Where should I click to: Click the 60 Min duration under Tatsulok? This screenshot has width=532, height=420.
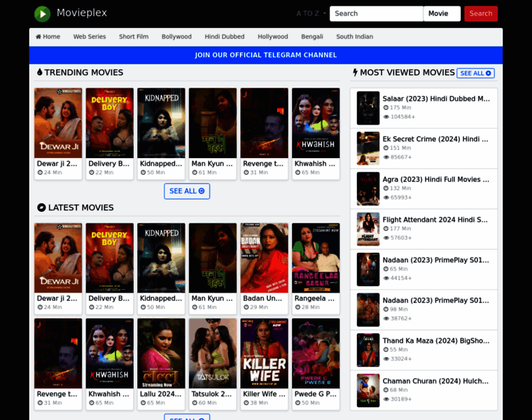(x=207, y=403)
